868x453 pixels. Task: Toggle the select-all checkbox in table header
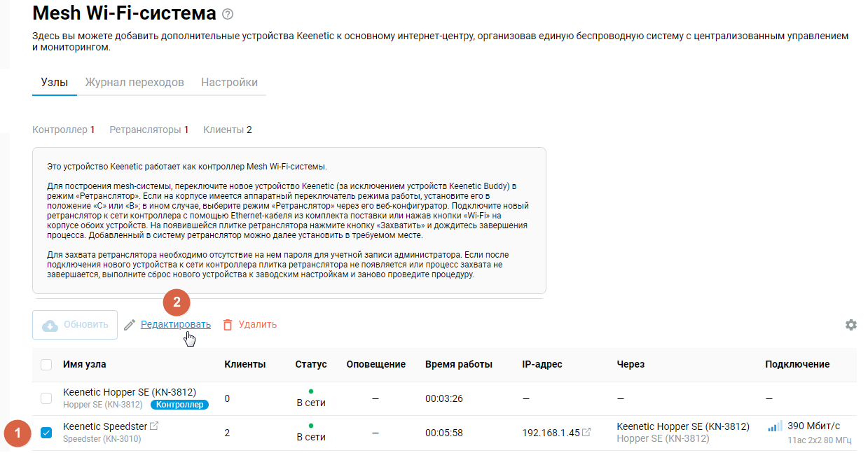pos(46,364)
